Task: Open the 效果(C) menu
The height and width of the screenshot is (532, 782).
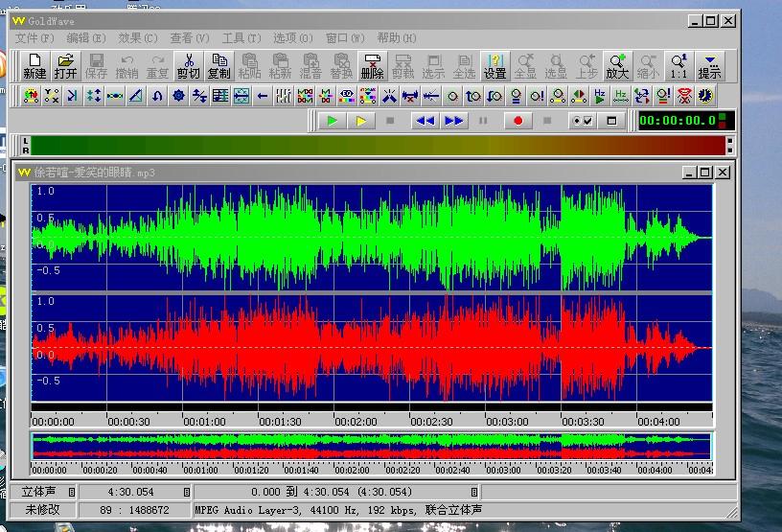Action: click(x=137, y=38)
